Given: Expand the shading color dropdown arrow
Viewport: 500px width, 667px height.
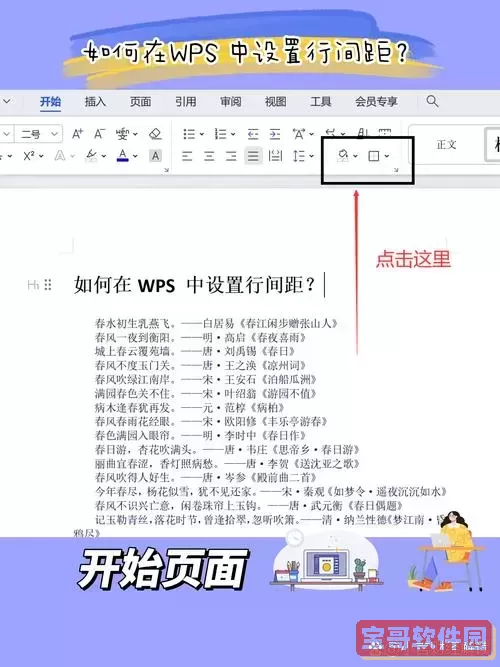Looking at the screenshot, I should [356, 156].
